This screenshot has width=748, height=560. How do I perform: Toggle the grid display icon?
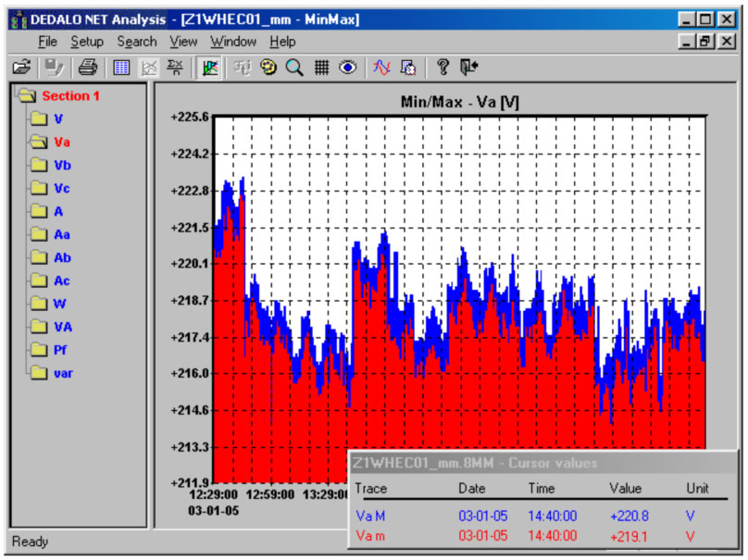tap(321, 68)
